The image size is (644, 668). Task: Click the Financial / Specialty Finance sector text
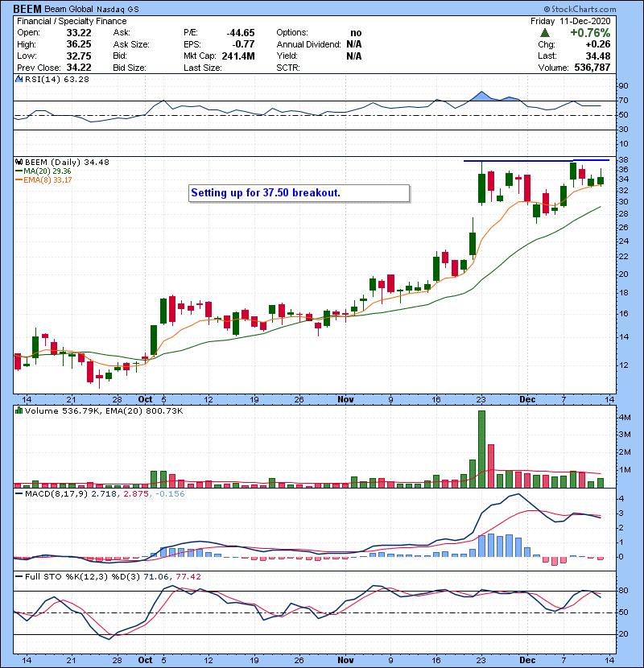pos(72,21)
